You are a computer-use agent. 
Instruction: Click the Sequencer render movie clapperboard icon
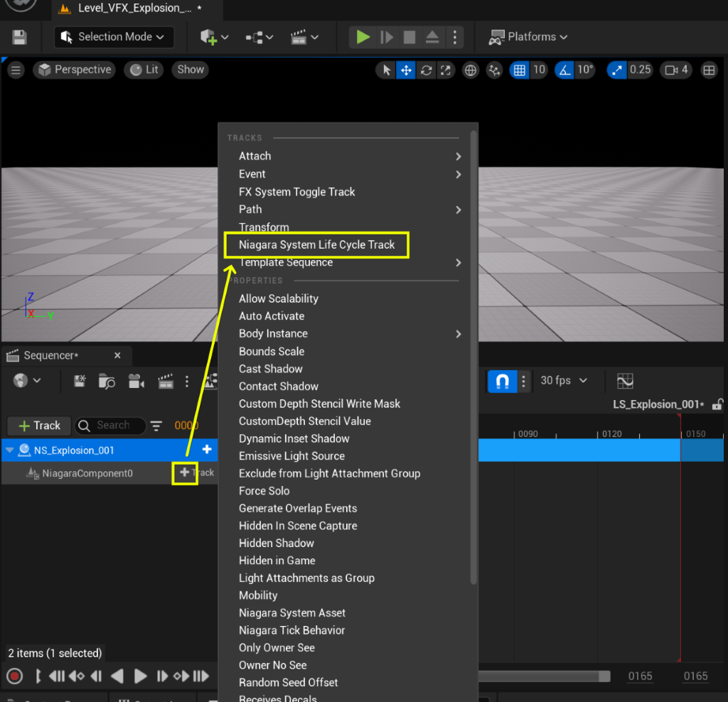[165, 382]
